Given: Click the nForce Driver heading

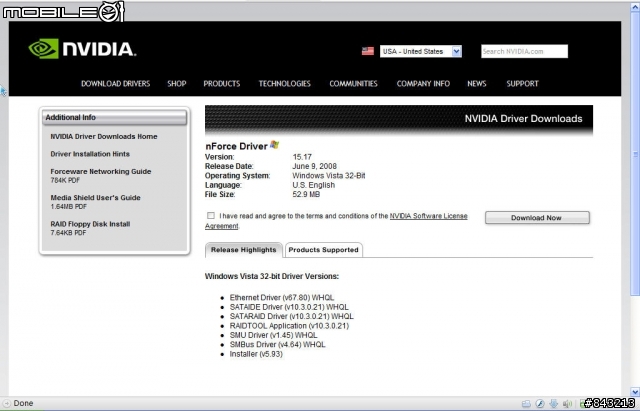Looking at the screenshot, I should point(236,146).
